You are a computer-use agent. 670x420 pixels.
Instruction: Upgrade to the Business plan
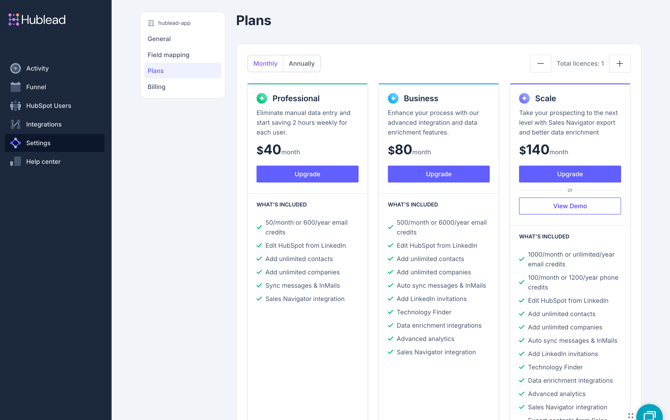[x=438, y=174]
